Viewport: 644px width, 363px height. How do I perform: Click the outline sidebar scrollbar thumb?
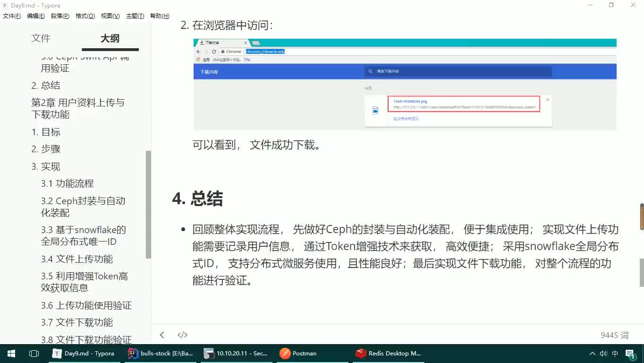point(148,204)
